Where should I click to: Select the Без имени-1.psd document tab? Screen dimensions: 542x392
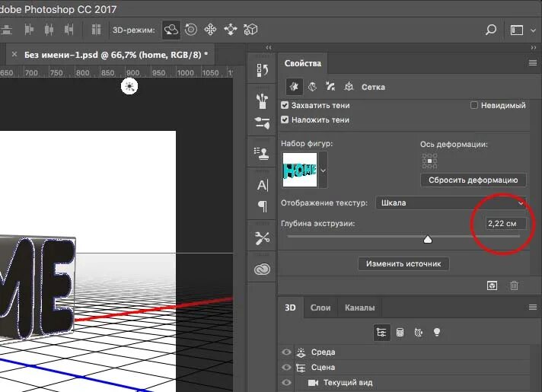[116, 55]
